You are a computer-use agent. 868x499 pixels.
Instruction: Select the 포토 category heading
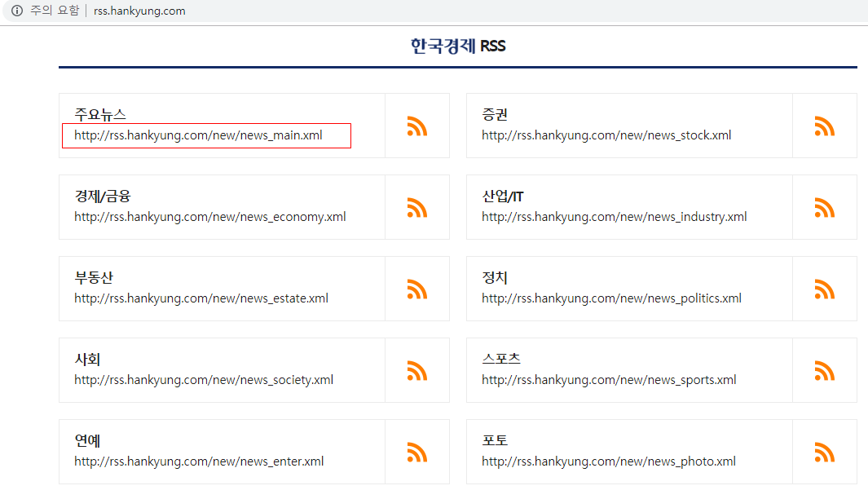click(495, 440)
